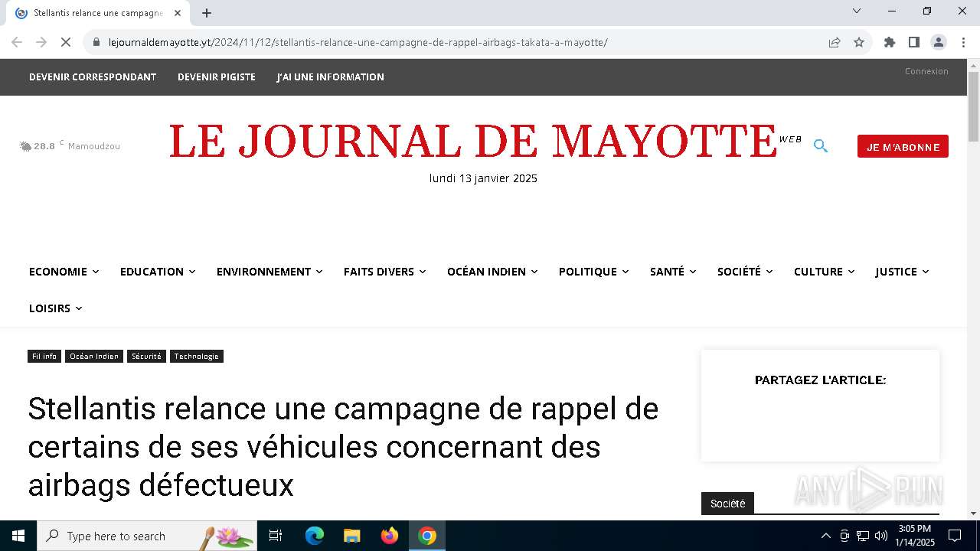Expand the LOISIRS menu
The height and width of the screenshot is (551, 980).
coord(55,308)
